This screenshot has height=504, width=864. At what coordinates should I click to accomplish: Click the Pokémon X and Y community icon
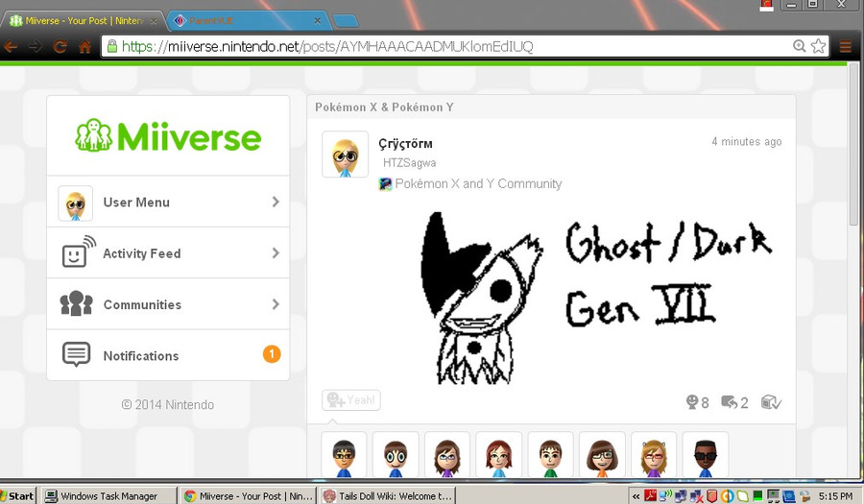[385, 184]
